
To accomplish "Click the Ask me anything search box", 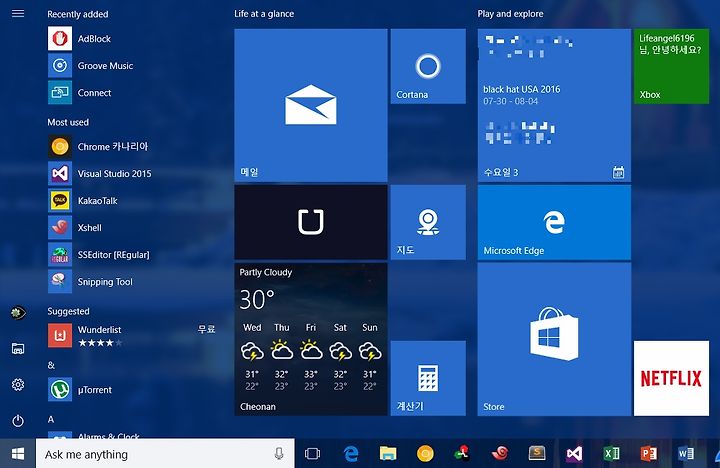I will point(165,454).
